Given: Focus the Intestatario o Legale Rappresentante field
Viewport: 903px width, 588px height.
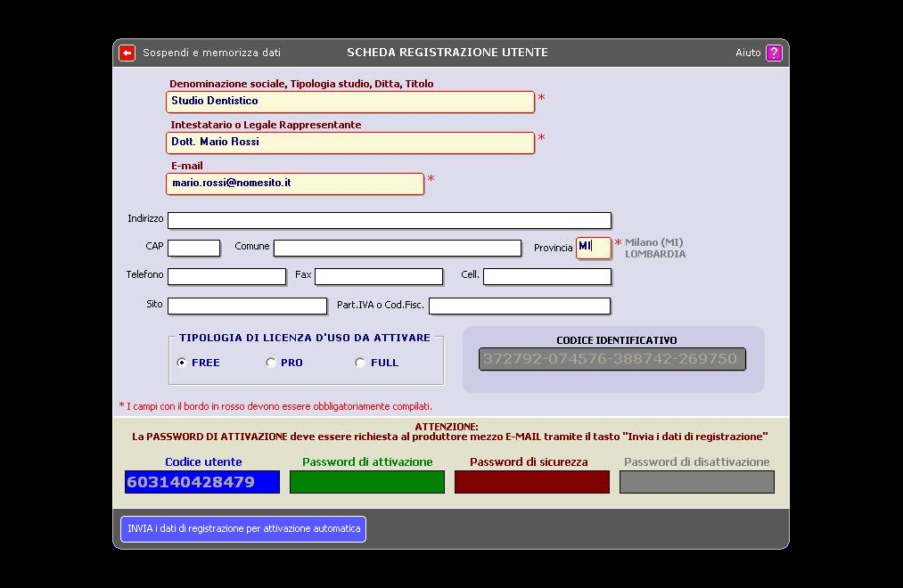Looking at the screenshot, I should (x=350, y=143).
